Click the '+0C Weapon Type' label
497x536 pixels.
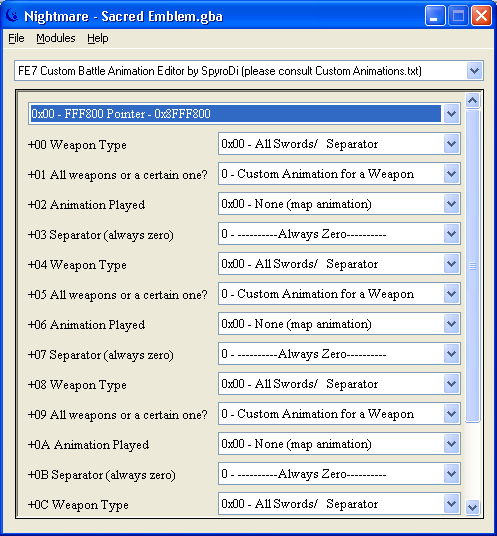point(78,505)
